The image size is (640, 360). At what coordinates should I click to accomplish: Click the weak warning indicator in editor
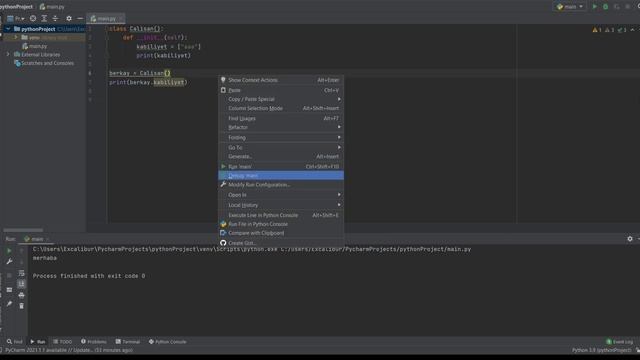609,30
